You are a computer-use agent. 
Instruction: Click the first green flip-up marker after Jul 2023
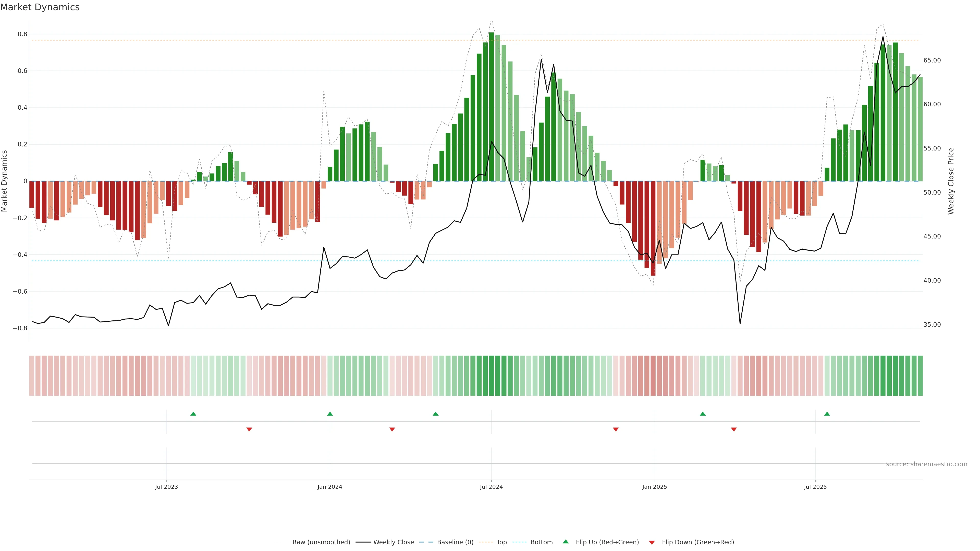(x=193, y=414)
